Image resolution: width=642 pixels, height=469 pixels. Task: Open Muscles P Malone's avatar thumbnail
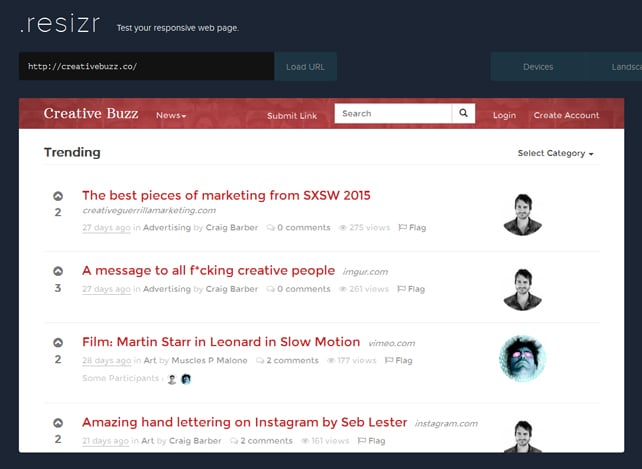pos(522,358)
